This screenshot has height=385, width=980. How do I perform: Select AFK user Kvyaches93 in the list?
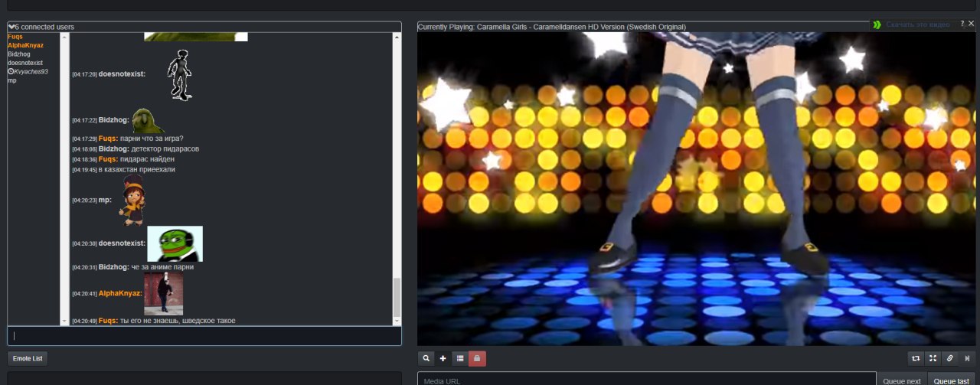point(31,71)
